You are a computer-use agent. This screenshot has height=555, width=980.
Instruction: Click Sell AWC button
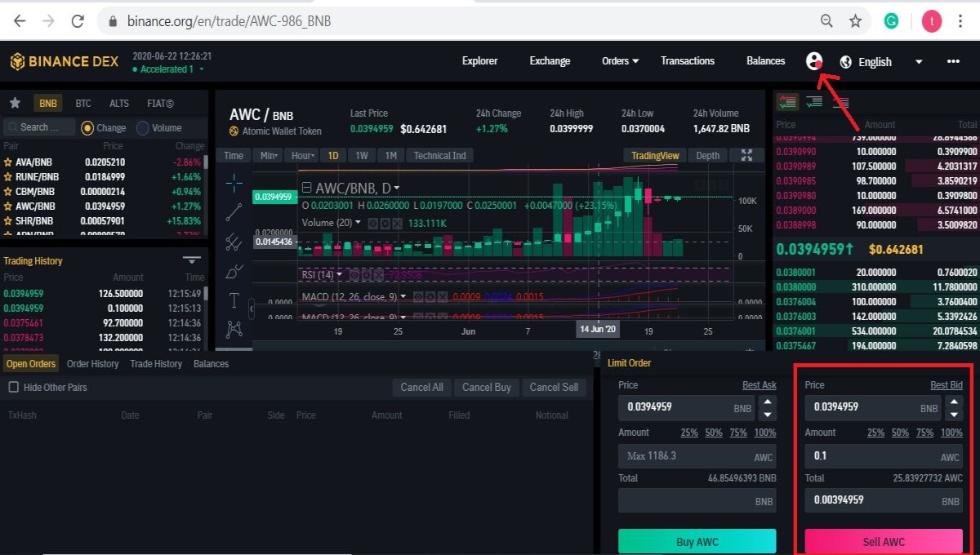pos(884,542)
